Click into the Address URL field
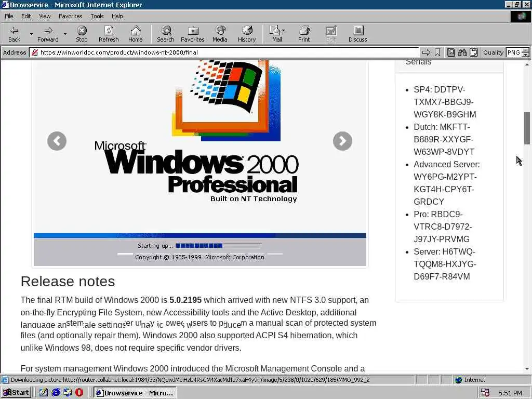The width and height of the screenshot is (532, 399). 224,52
